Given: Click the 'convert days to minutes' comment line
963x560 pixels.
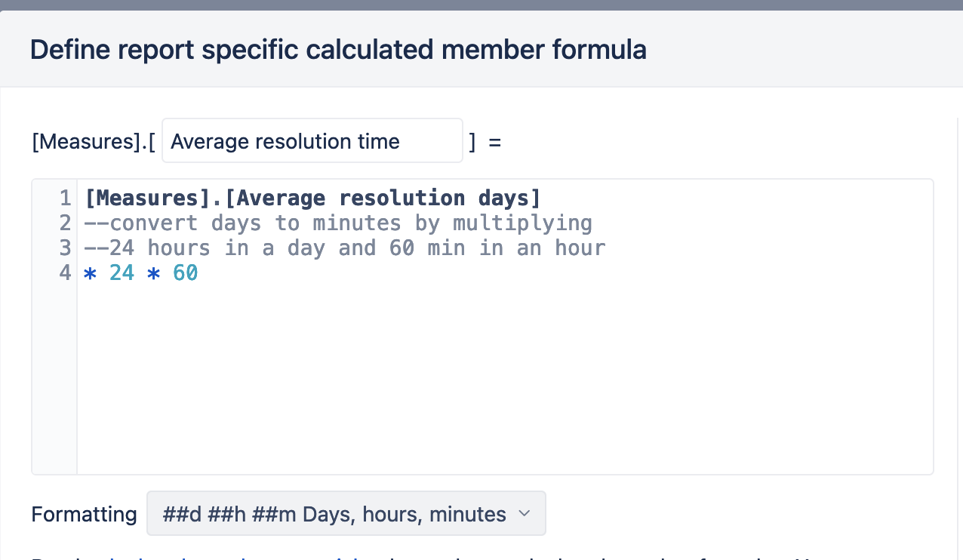Looking at the screenshot, I should 338,223.
